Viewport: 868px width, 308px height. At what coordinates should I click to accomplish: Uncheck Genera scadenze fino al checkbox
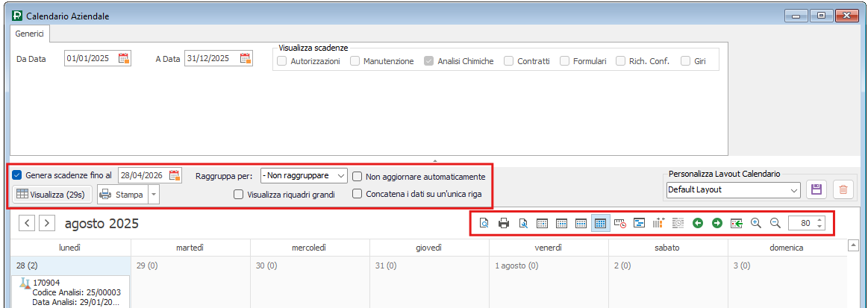click(x=17, y=176)
